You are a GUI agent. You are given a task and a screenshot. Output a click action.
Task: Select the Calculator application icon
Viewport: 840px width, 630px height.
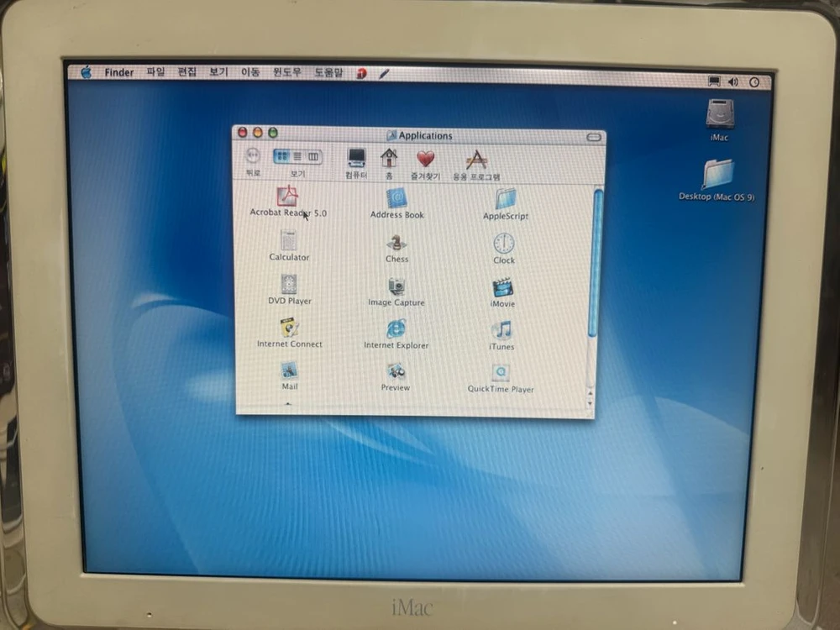point(289,240)
